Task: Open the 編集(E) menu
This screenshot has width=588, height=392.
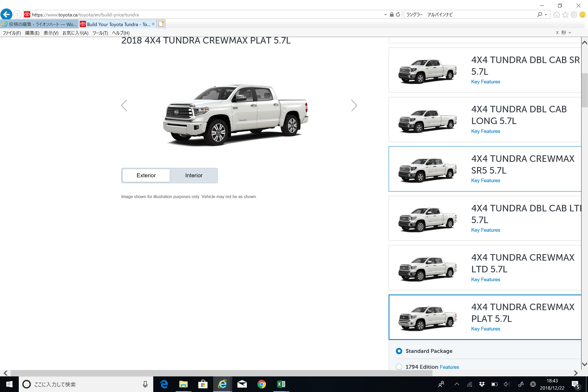Action: pos(32,33)
